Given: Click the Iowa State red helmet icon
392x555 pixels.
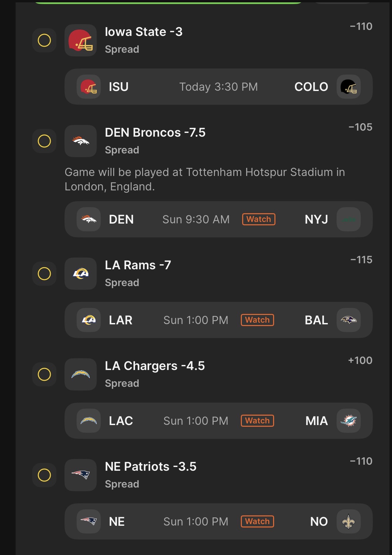Looking at the screenshot, I should pos(81,40).
